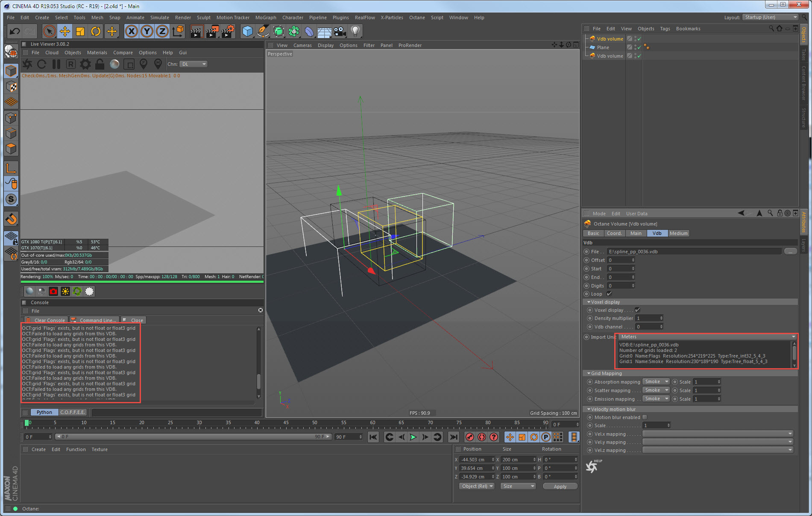Click the console Close button
The image size is (812, 516).
pos(133,320)
